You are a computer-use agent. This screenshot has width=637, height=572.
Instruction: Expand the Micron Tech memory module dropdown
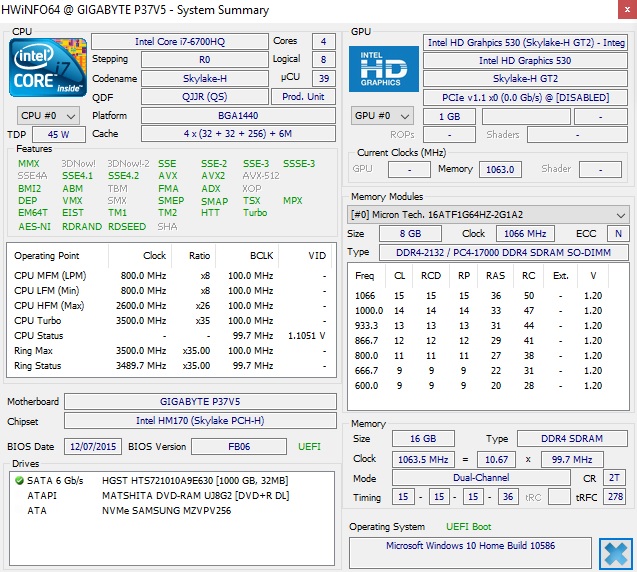point(622,214)
